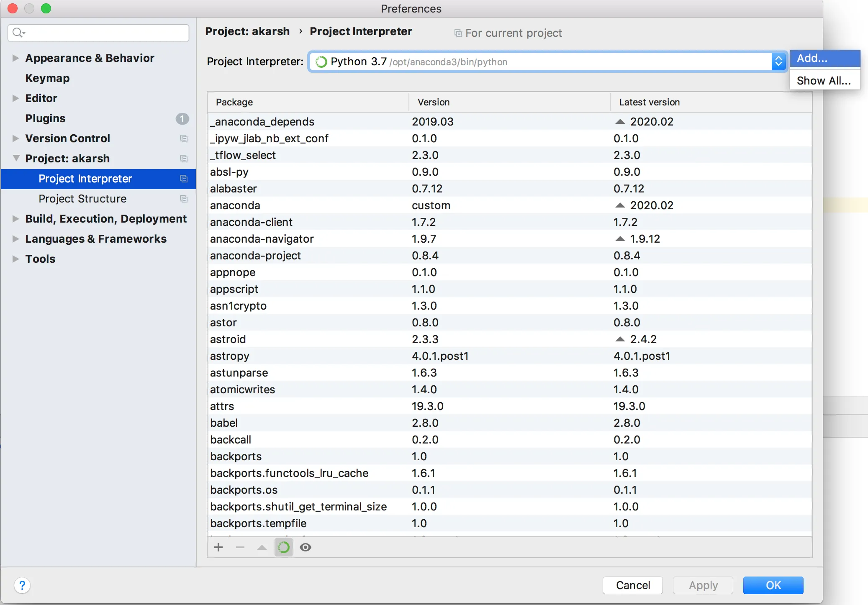Screen dimensions: 868x605
Task: Expand Build, Execution, Deployment section
Action: 15,219
